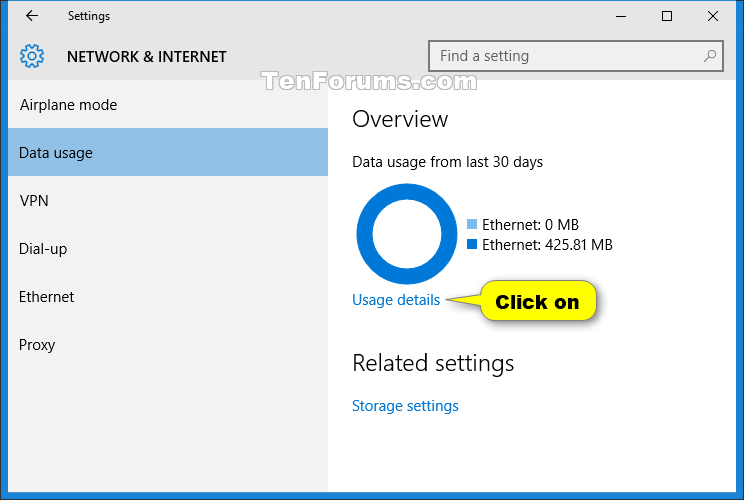Viewport: 744px width, 500px height.
Task: Click the Usage details link
Action: tap(396, 299)
